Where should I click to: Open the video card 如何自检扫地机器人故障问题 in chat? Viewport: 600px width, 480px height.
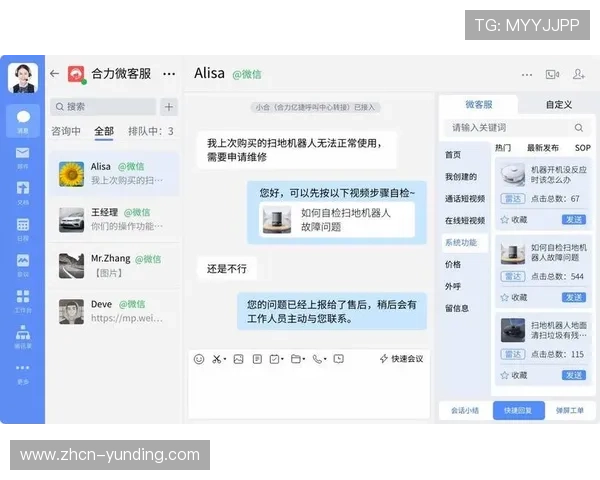337,220
